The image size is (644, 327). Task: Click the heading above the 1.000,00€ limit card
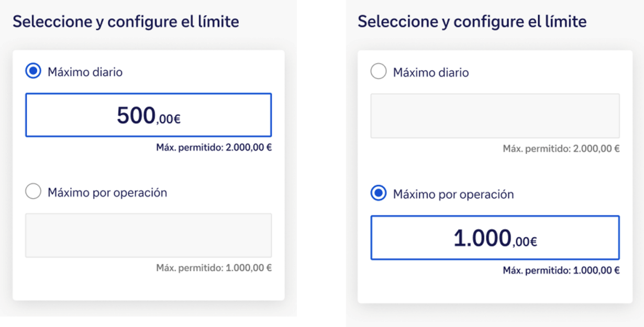[x=472, y=22]
